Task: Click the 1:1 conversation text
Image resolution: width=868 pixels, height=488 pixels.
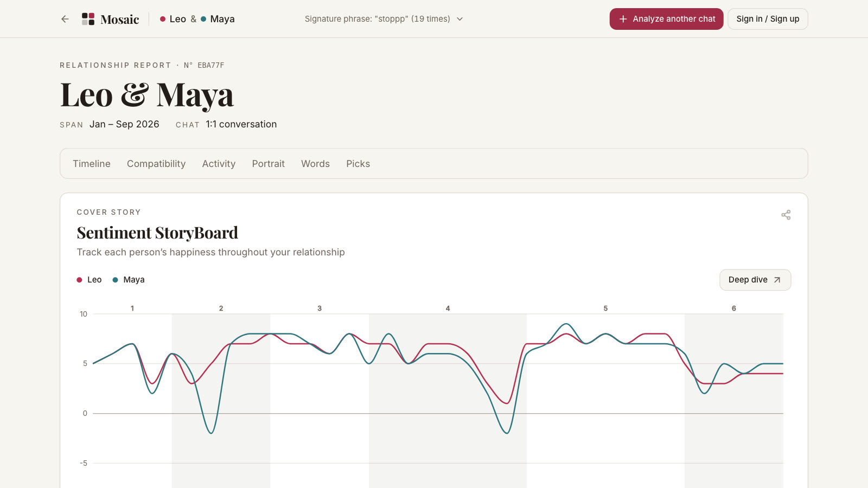Action: pos(241,124)
